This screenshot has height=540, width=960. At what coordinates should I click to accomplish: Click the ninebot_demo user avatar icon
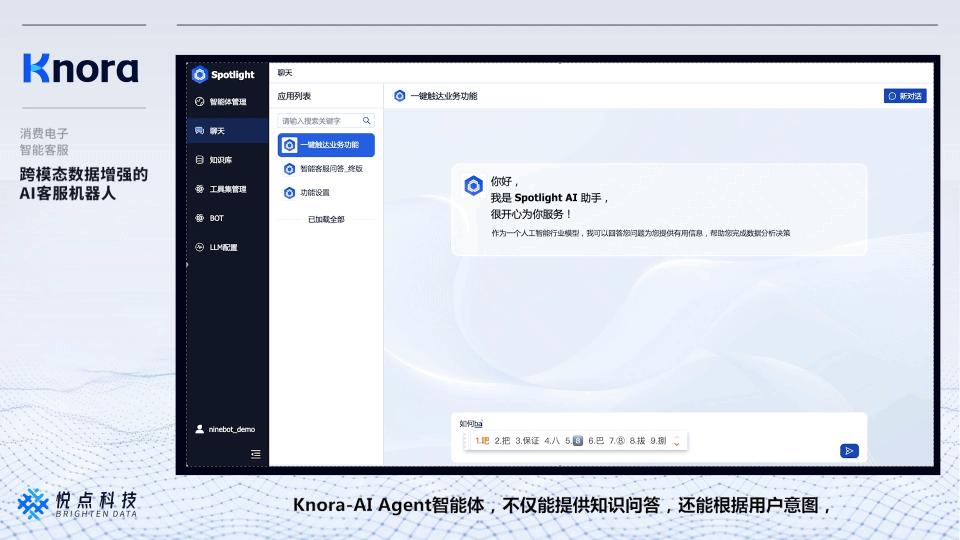199,429
